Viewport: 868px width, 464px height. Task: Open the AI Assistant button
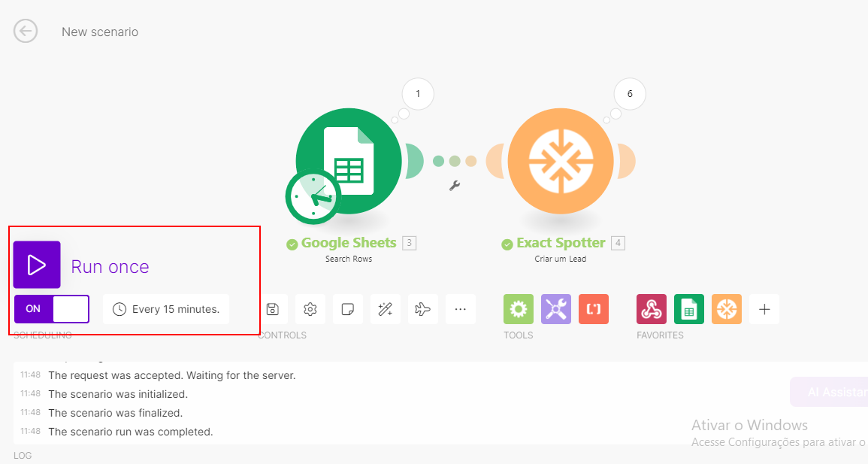(829, 392)
